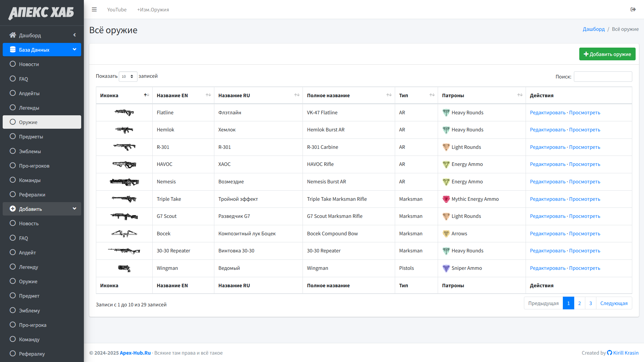644x362 pixels.
Task: Click the Добавить оружие button
Action: pos(607,54)
